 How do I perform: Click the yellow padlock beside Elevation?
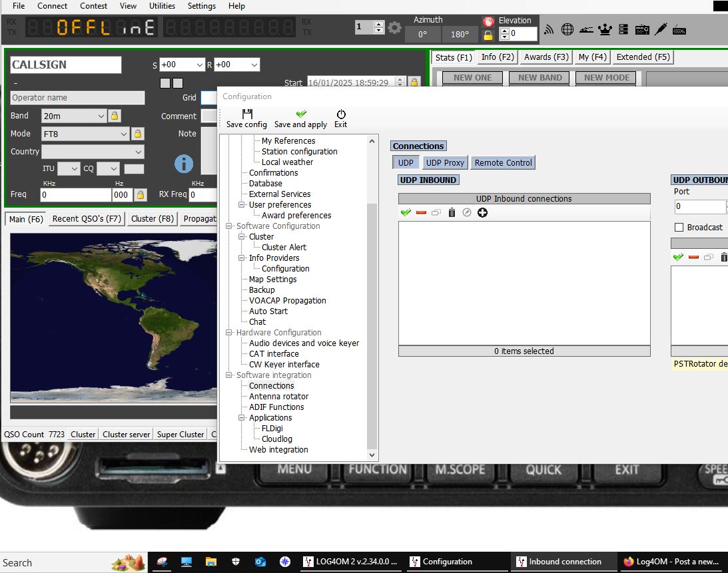(x=488, y=35)
